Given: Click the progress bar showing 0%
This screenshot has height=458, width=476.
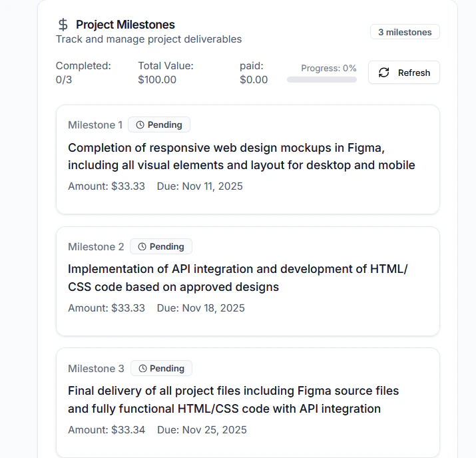Looking at the screenshot, I should point(322,79).
